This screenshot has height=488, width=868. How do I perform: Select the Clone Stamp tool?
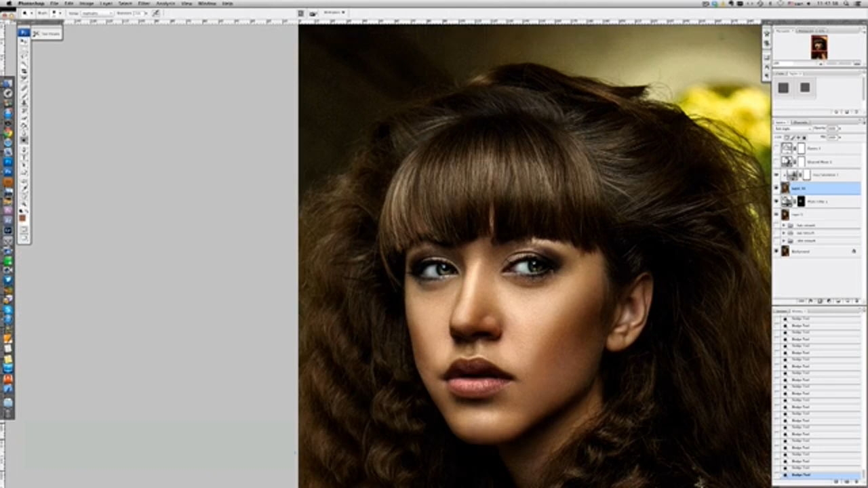[x=24, y=102]
